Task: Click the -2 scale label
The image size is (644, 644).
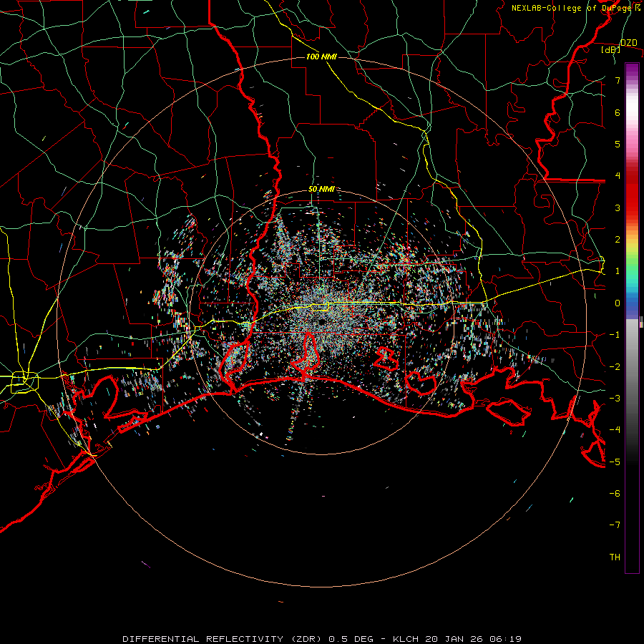Action: point(615,366)
